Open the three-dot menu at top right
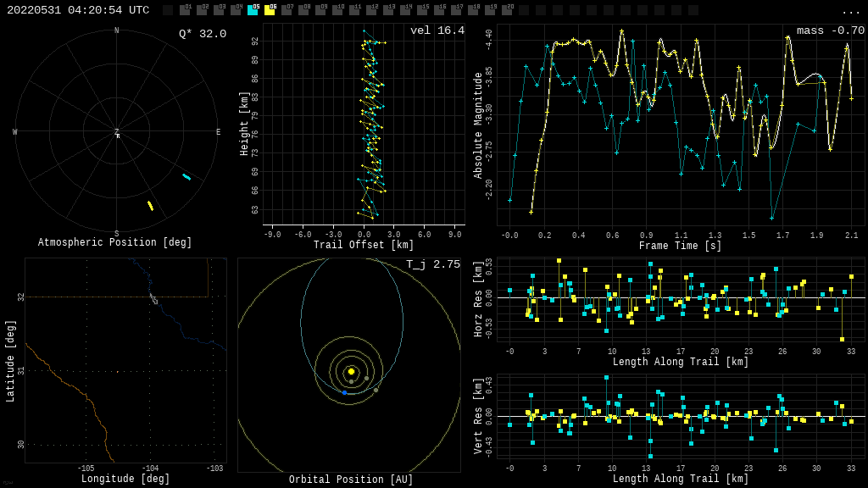Image resolution: width=868 pixels, height=488 pixels. pyautogui.click(x=850, y=11)
